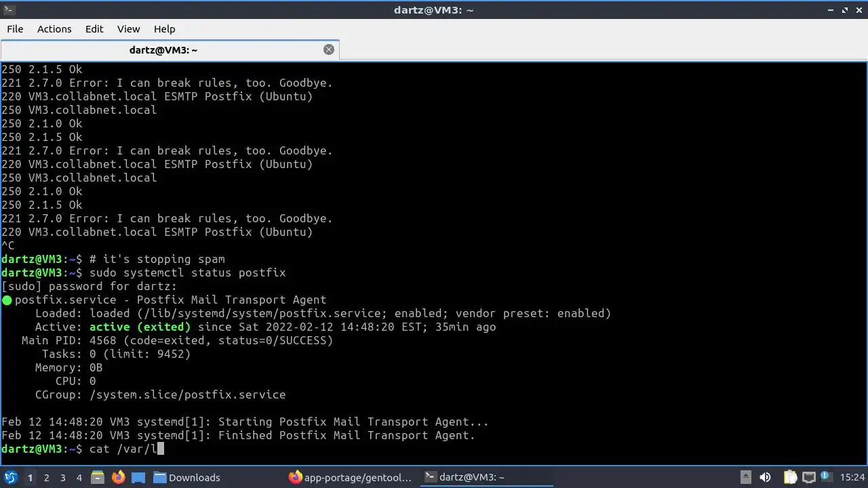Switch to workspace 3
This screenshot has width=868, height=488.
tap(62, 478)
